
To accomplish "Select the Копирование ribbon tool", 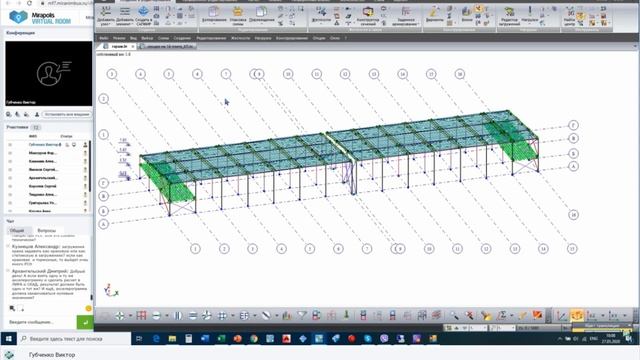I will point(214,14).
